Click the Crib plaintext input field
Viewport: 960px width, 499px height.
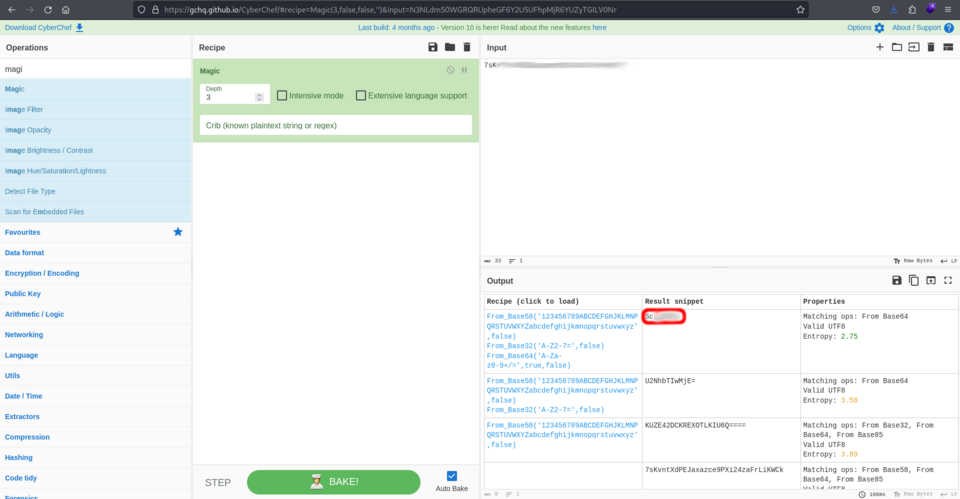pos(335,126)
